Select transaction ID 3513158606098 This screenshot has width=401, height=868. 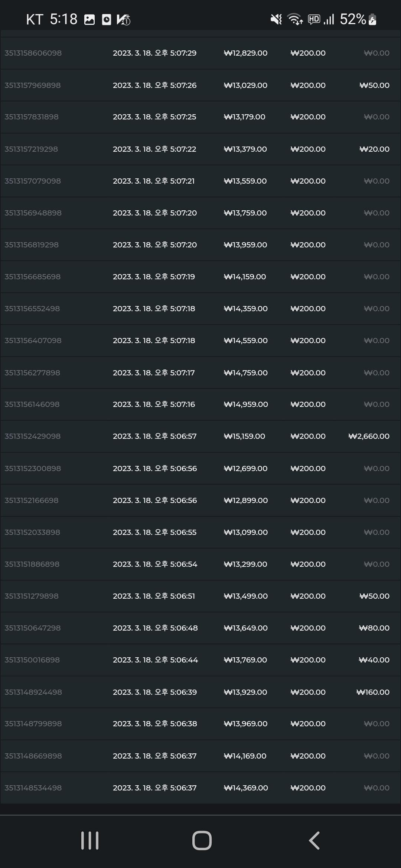coord(33,53)
